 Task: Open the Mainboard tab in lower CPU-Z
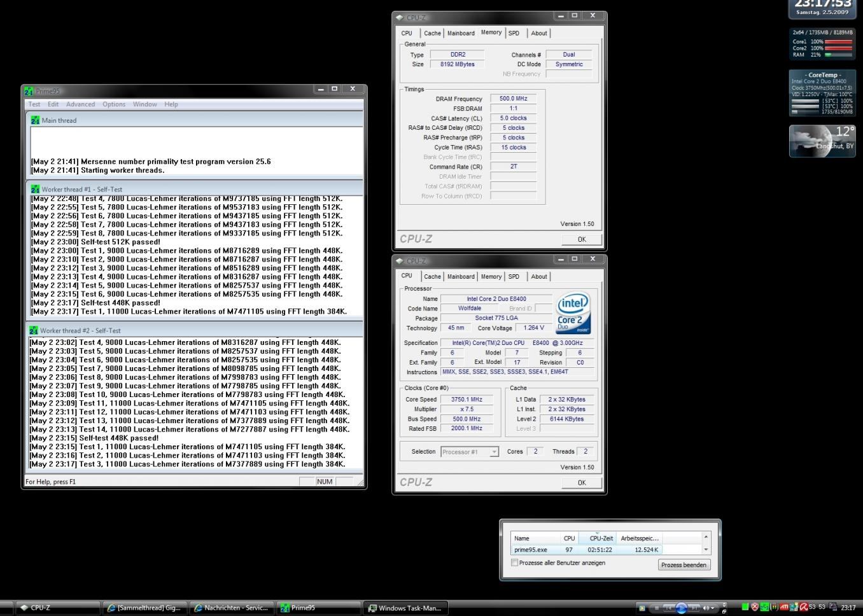tap(461, 277)
